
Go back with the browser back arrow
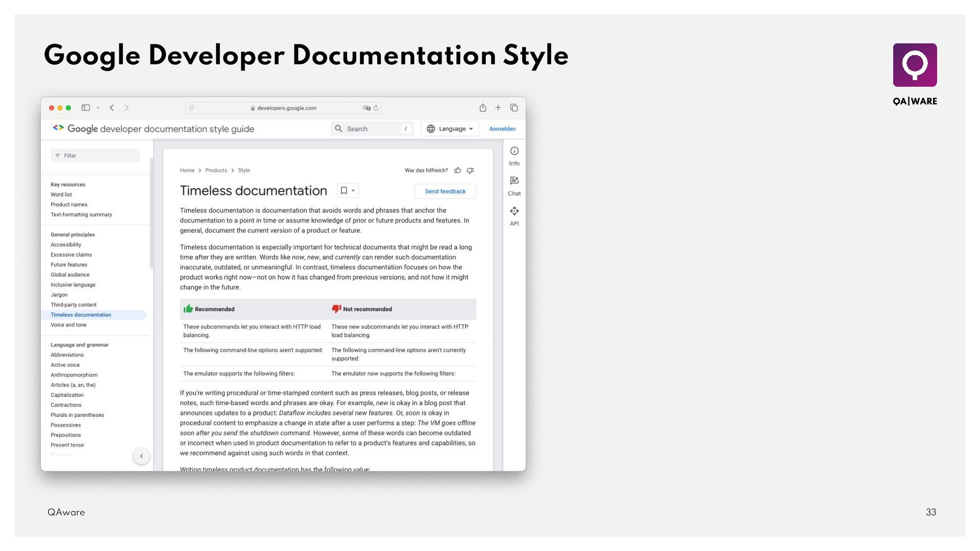tap(112, 108)
